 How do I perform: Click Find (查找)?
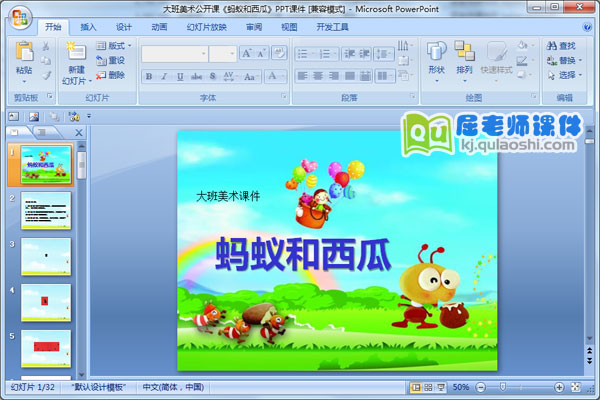point(561,46)
